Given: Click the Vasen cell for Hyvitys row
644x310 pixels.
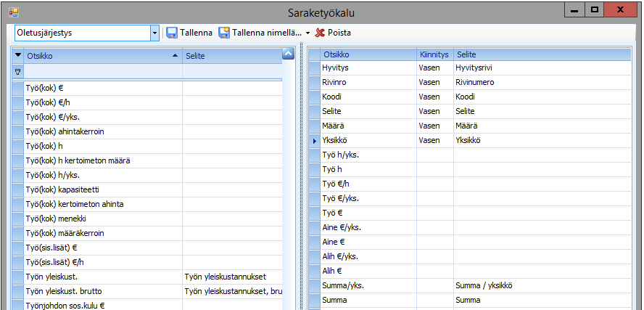Looking at the screenshot, I should (429, 68).
